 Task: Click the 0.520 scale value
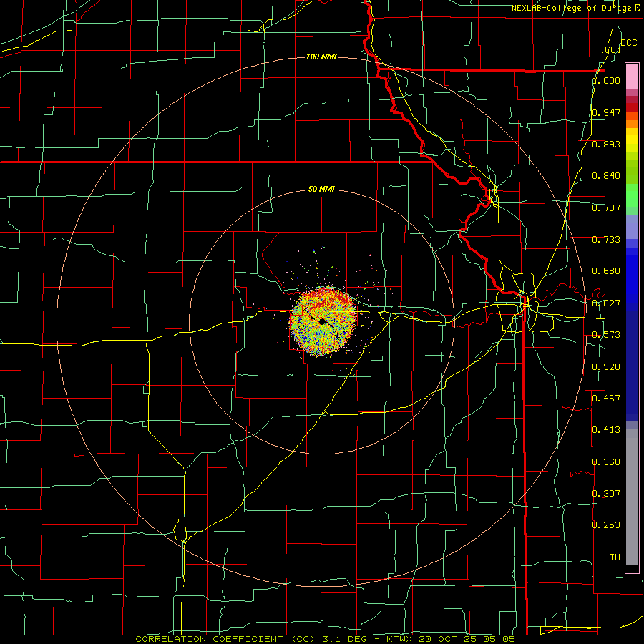[606, 367]
